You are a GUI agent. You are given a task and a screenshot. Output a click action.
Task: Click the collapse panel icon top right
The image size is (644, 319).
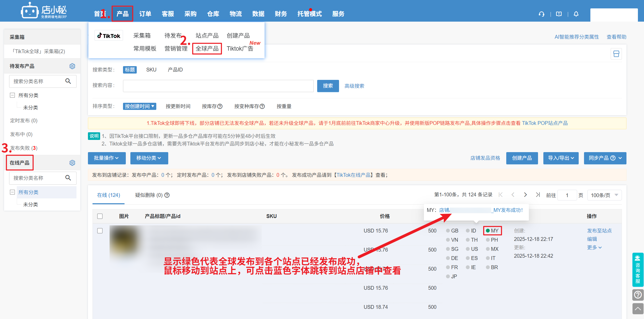coord(616,54)
